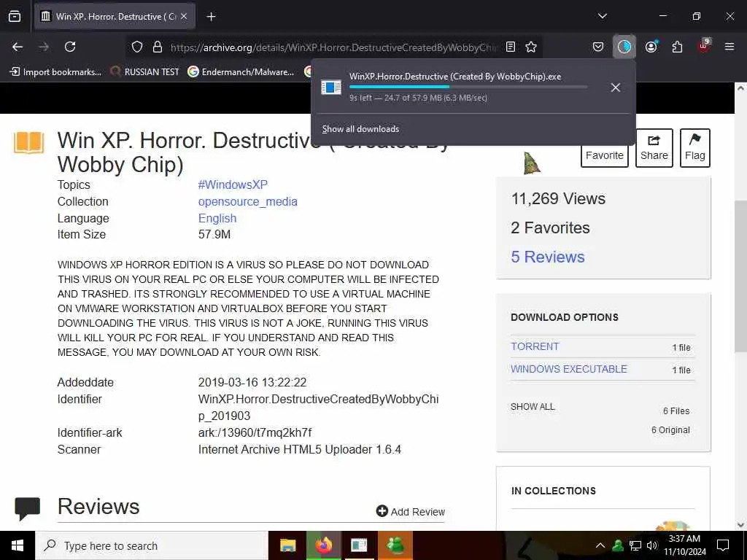
Task: Open taskbar clock 3:37 AM
Action: pos(684,545)
